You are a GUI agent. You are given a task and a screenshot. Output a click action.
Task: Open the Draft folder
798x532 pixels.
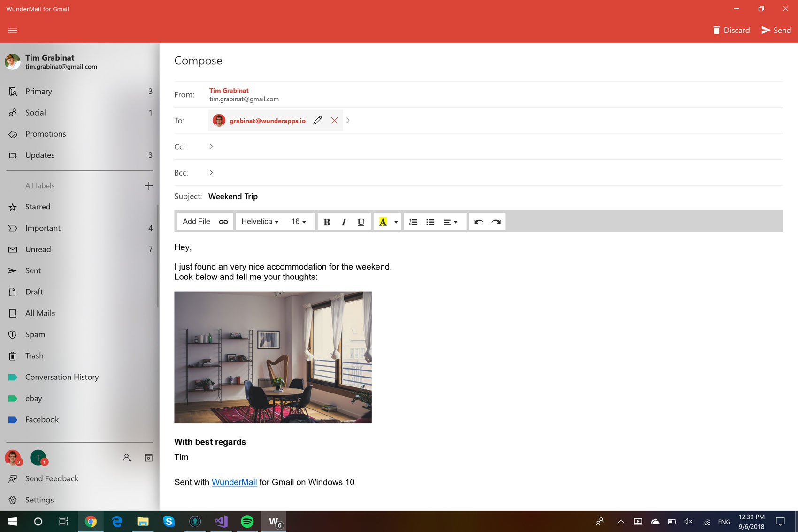pos(80,292)
